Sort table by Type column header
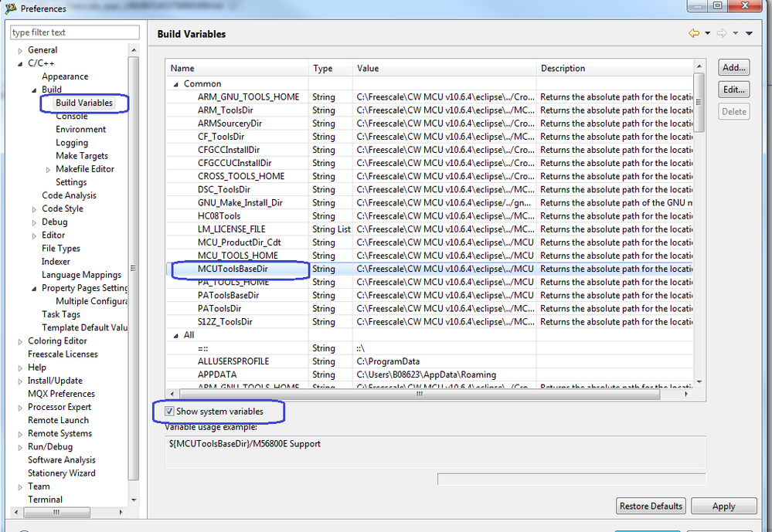The image size is (772, 532). (x=331, y=68)
